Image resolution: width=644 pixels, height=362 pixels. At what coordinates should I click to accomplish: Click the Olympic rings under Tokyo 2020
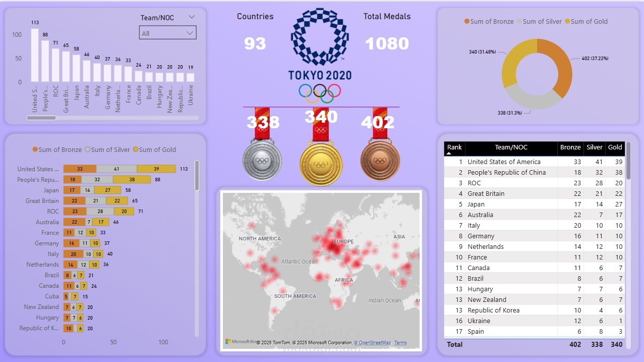point(320,93)
